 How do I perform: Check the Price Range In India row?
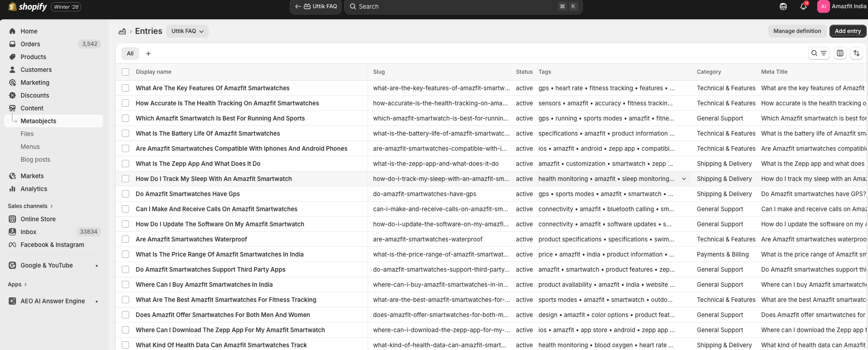pos(125,254)
